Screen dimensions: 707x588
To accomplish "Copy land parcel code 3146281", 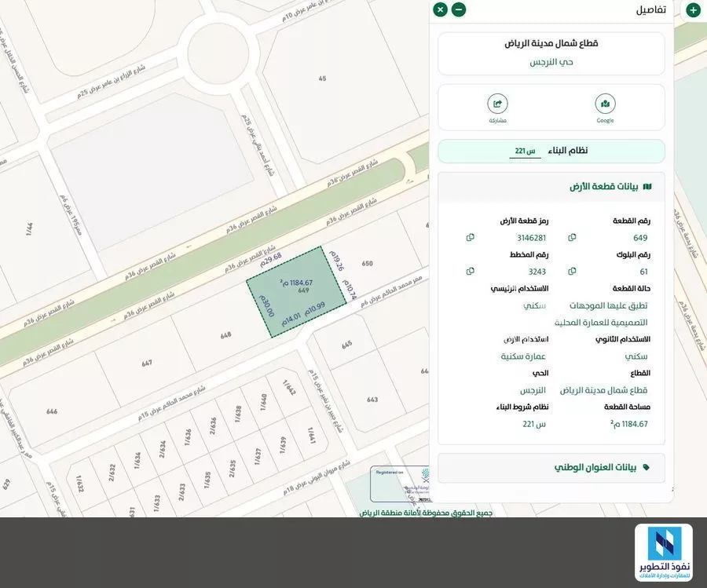I will (x=469, y=237).
